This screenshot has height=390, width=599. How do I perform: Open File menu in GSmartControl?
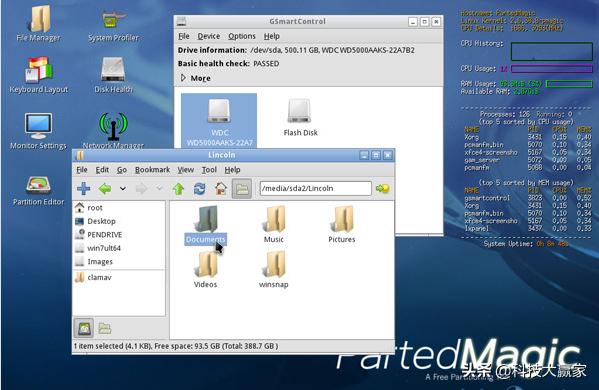pyautogui.click(x=184, y=36)
